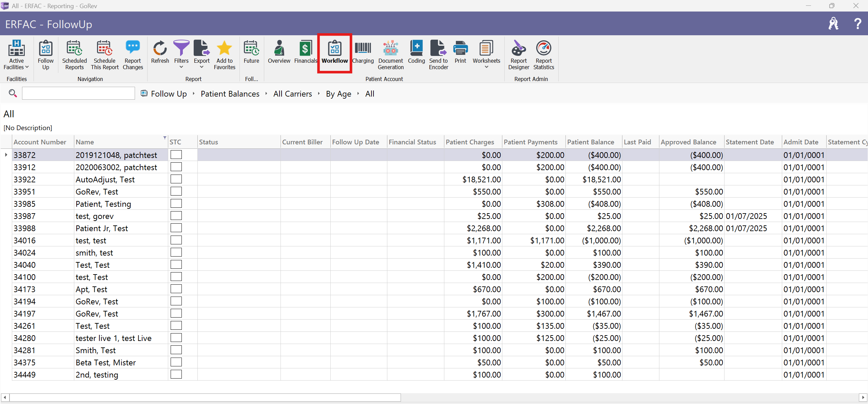Open the Charging screen
The height and width of the screenshot is (404, 868).
363,52
